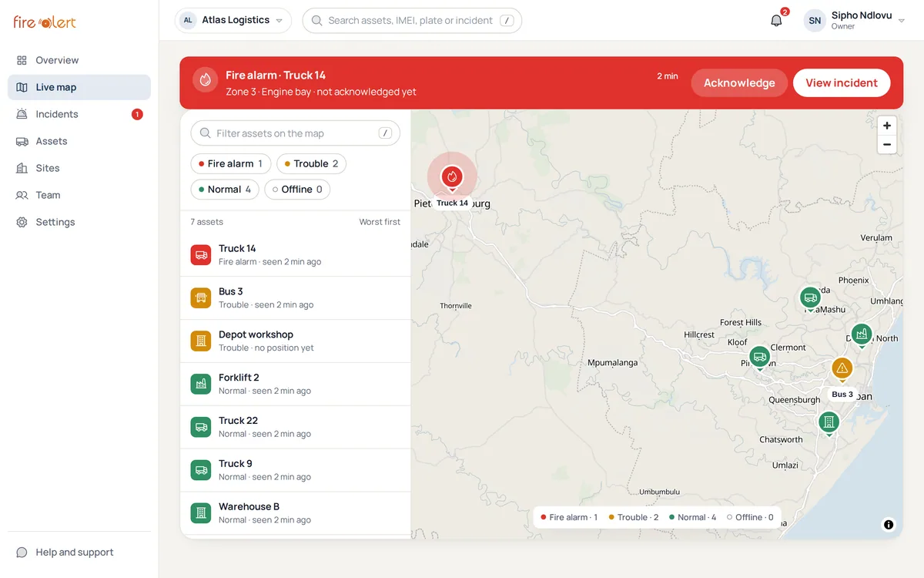Click View incident button

(842, 82)
